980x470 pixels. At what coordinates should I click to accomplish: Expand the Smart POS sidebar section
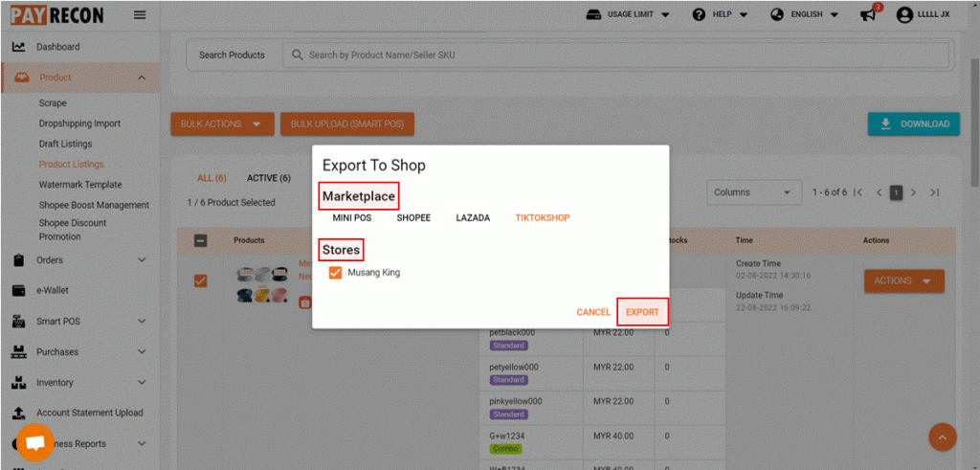tap(142, 322)
